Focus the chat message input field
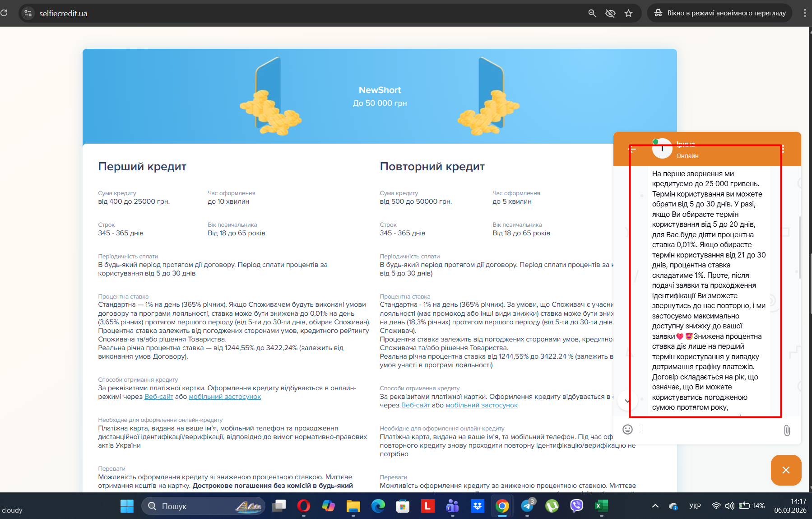Image resolution: width=812 pixels, height=519 pixels. 709,429
